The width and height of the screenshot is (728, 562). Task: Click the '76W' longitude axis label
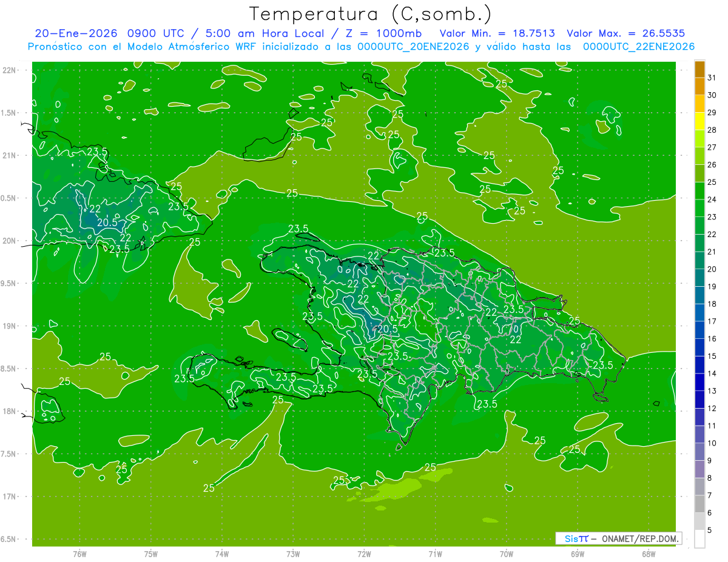(79, 554)
